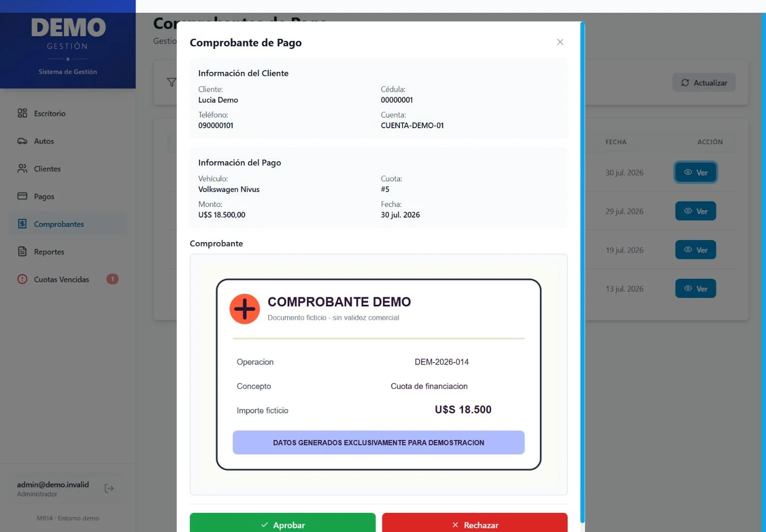Click the payment date 30 jul. 2026 in the dialog
766x532 pixels.
click(401, 215)
